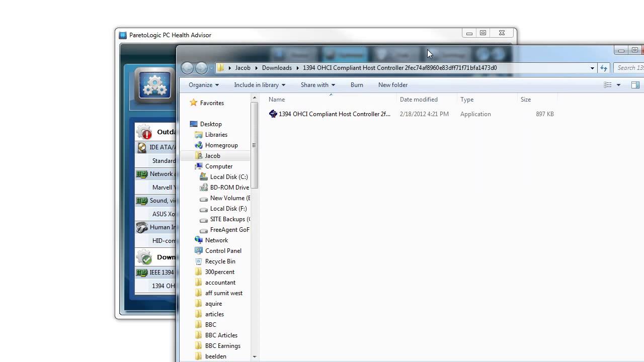Click the Recycle Bin icon
The image size is (644, 362).
(199, 261)
